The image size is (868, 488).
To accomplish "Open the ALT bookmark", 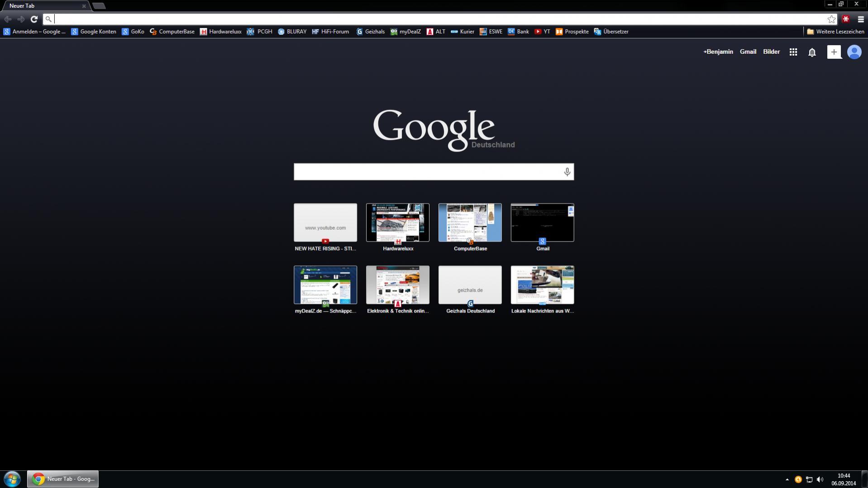I will pos(436,32).
